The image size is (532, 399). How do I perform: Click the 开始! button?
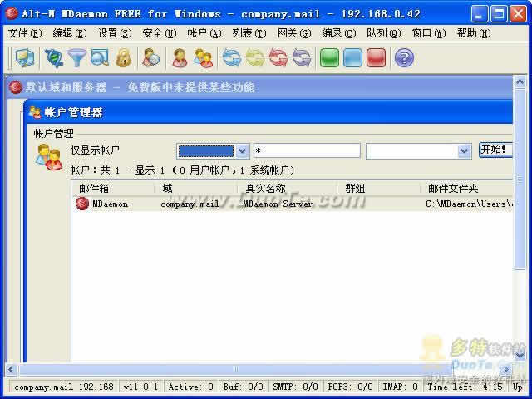tap(495, 150)
